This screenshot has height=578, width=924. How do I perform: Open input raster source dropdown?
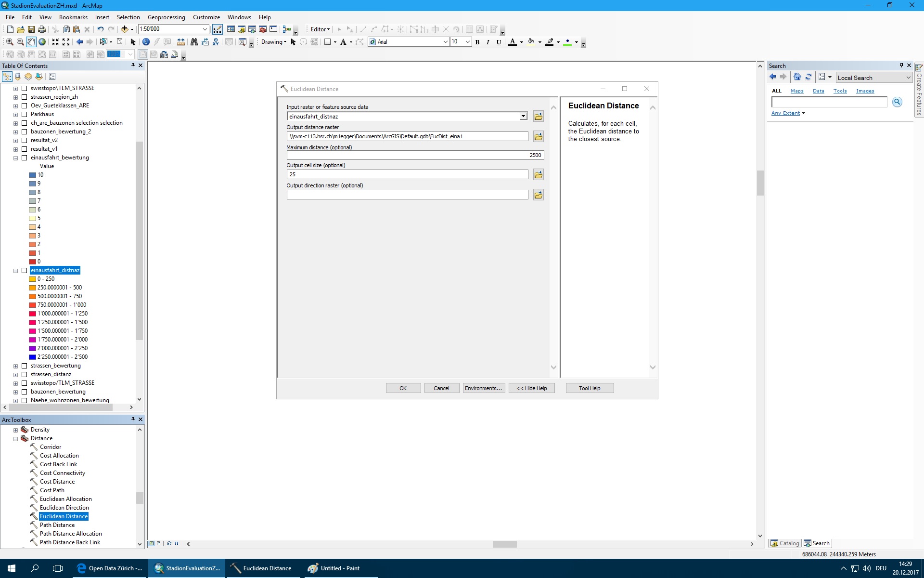tap(523, 117)
